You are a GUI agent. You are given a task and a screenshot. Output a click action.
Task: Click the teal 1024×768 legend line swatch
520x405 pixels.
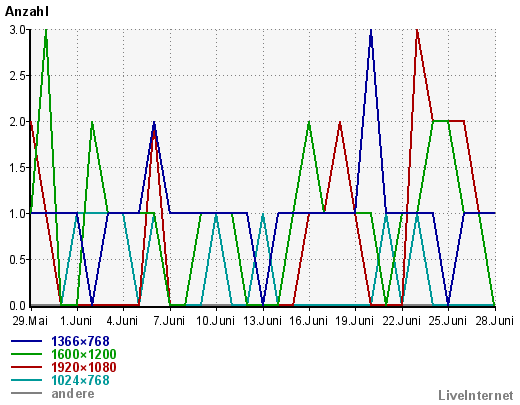coord(26,380)
